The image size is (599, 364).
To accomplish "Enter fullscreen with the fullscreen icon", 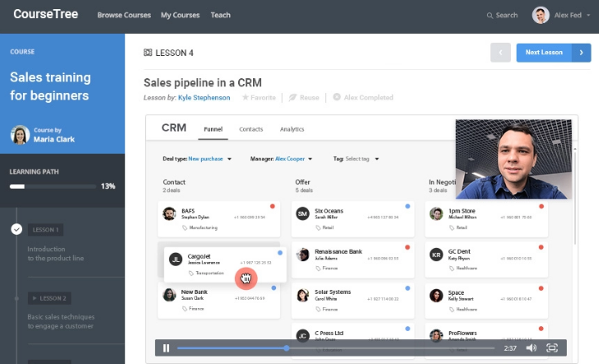I will coord(552,348).
